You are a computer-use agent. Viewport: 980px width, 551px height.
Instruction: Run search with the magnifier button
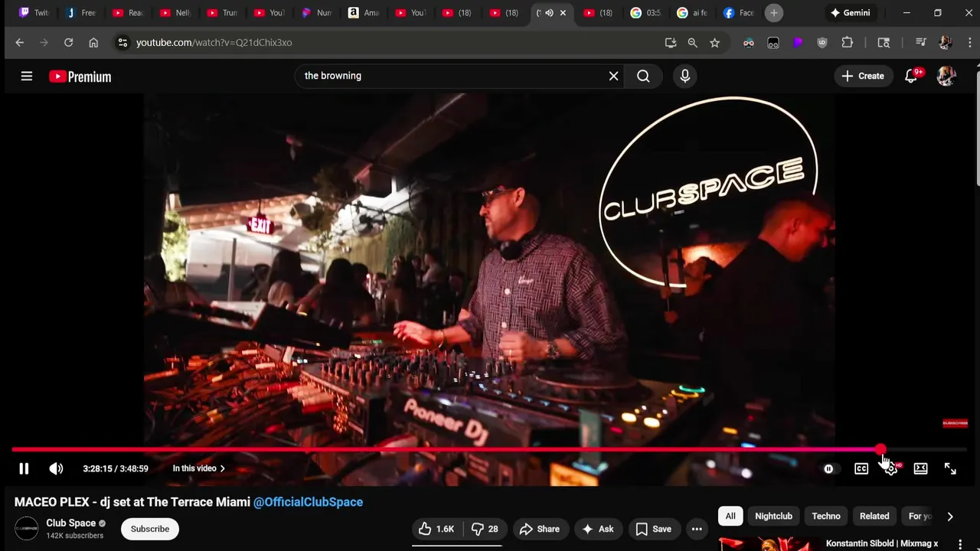643,76
